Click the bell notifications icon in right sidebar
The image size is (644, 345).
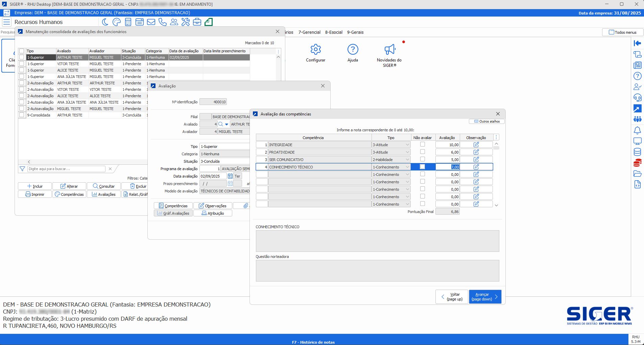click(x=637, y=130)
